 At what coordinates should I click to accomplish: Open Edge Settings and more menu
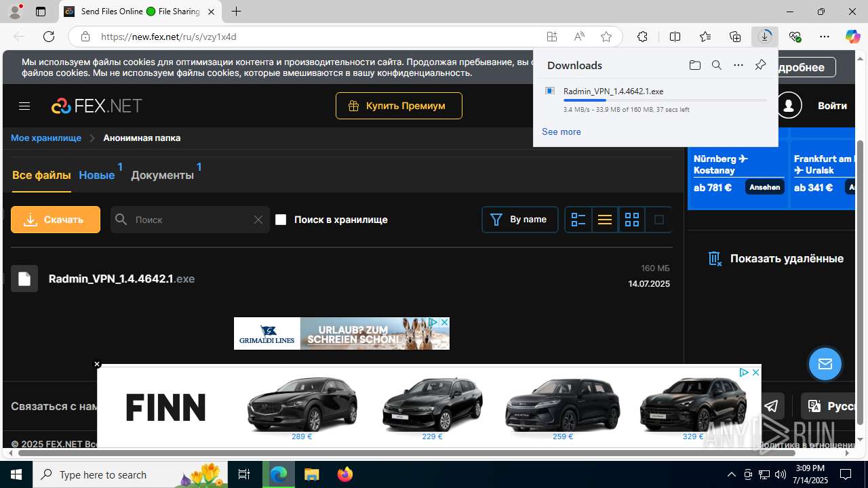tap(825, 37)
